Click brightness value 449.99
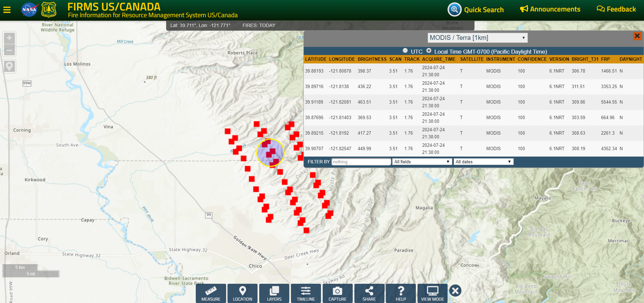The height and width of the screenshot is (303, 644). coord(364,149)
